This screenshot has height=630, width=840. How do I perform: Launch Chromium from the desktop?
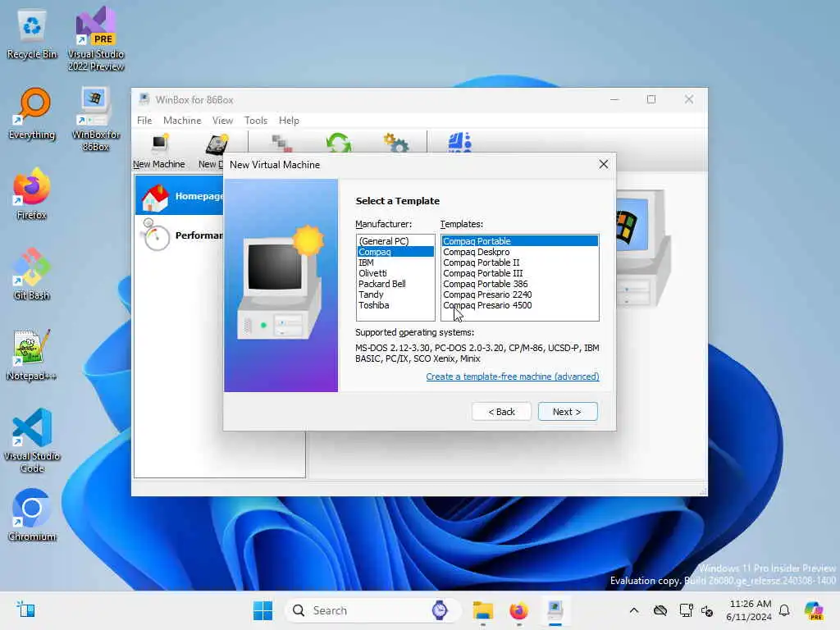pyautogui.click(x=32, y=515)
